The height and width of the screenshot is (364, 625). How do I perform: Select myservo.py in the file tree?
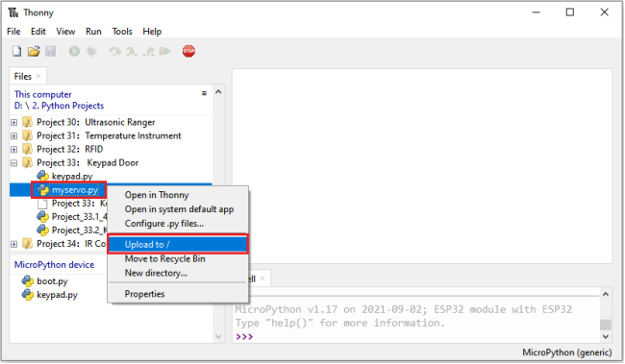75,190
